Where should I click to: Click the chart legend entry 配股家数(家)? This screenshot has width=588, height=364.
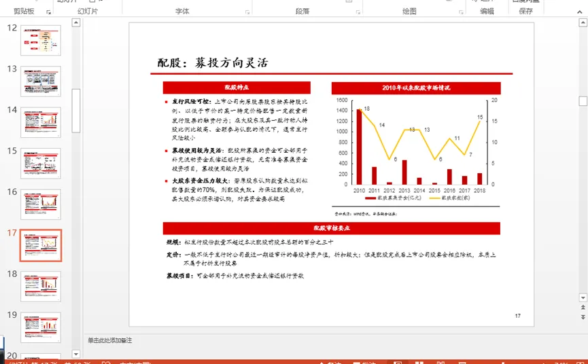tap(449, 198)
